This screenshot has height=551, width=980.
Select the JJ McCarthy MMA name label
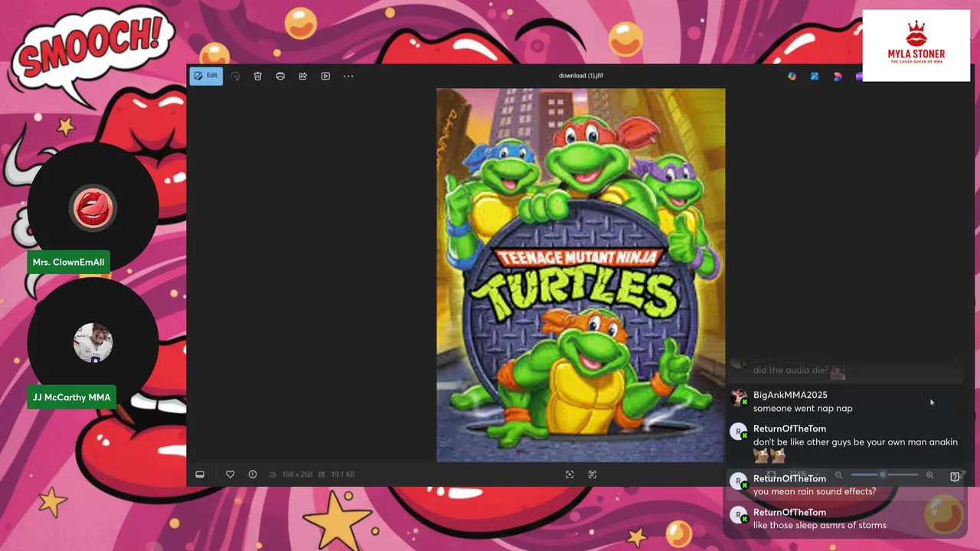pos(71,397)
